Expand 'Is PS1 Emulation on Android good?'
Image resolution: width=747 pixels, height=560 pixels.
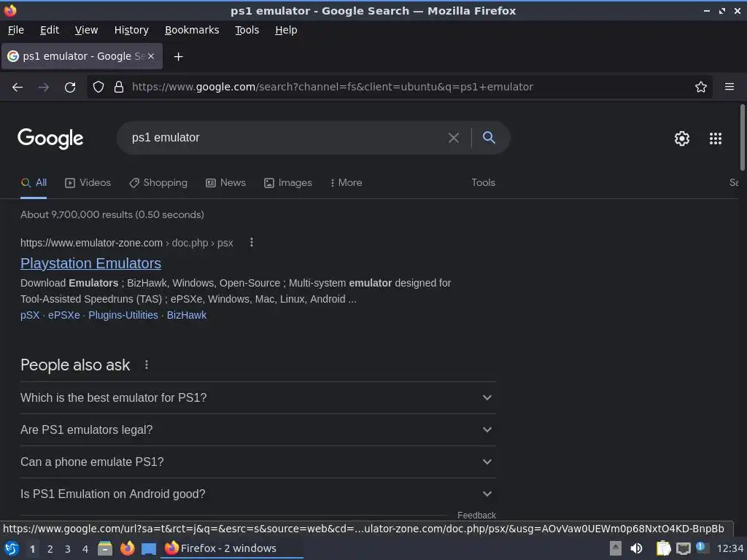tap(258, 494)
